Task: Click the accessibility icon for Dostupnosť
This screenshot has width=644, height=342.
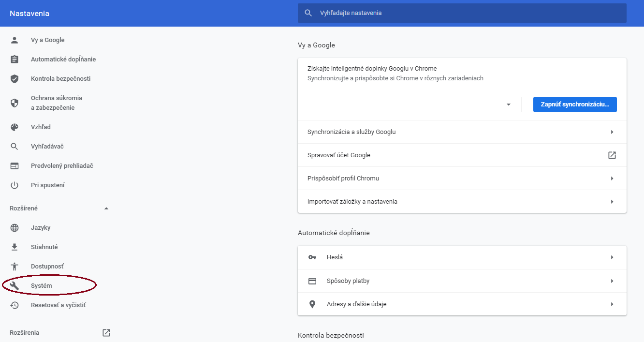Action: point(15,267)
